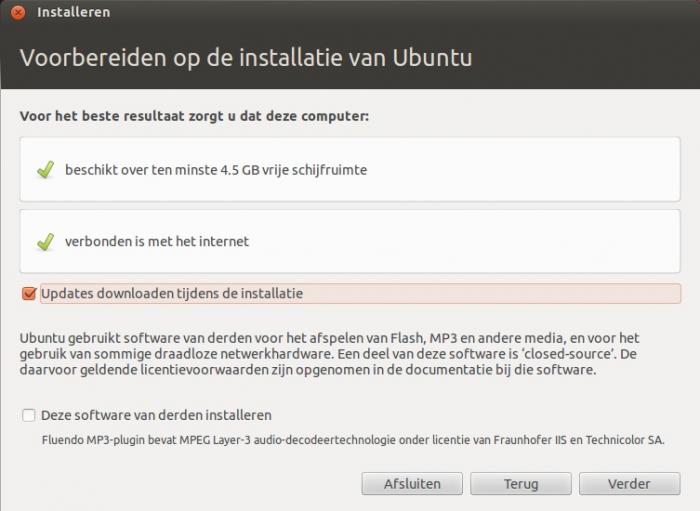Go back with the Terug button

click(521, 484)
